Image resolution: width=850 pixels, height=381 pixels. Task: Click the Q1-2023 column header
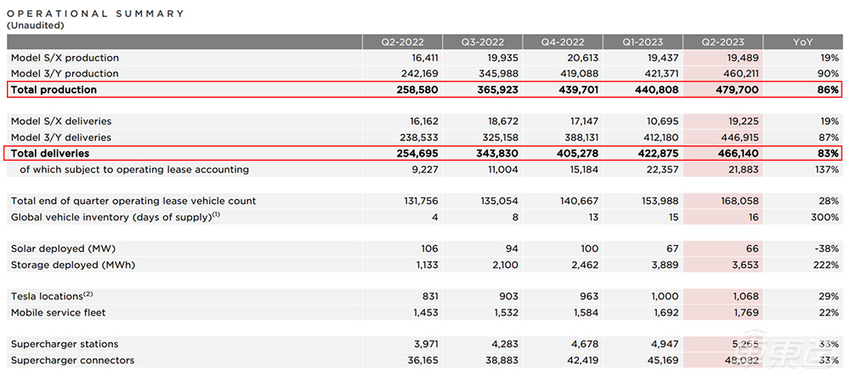(x=643, y=42)
